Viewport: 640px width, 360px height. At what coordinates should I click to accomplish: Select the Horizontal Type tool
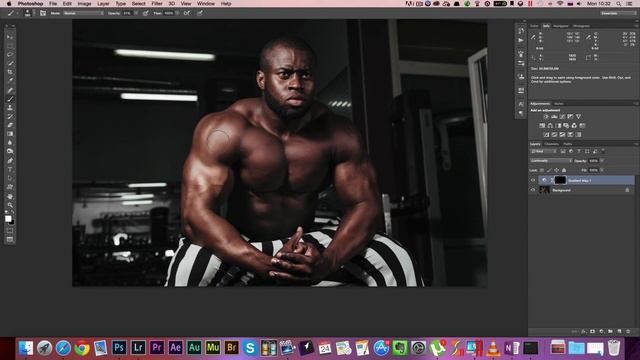pos(10,169)
